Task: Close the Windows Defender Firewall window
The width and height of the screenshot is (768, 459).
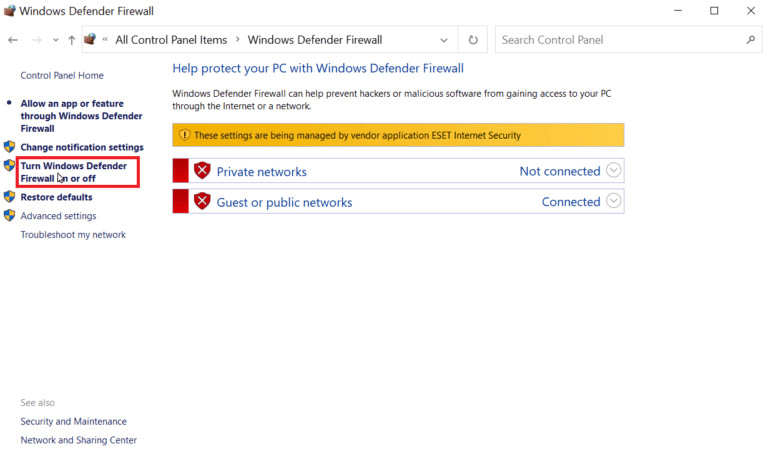Action: tap(750, 10)
